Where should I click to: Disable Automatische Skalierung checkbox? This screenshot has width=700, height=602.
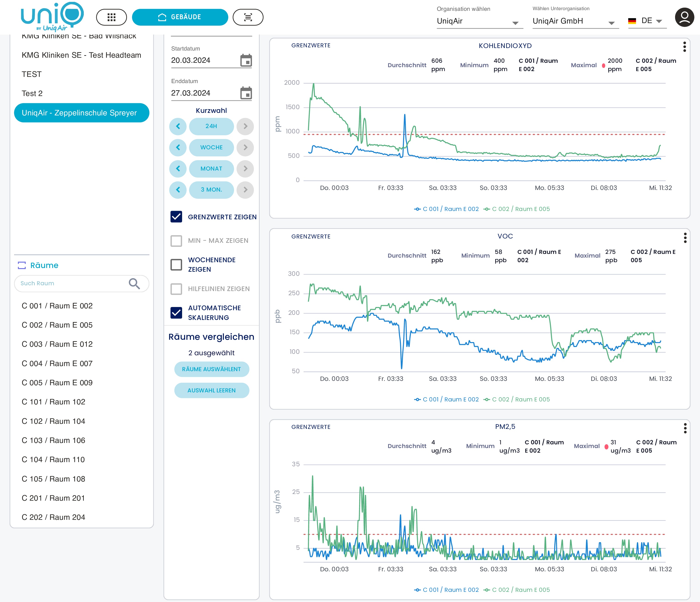click(176, 313)
